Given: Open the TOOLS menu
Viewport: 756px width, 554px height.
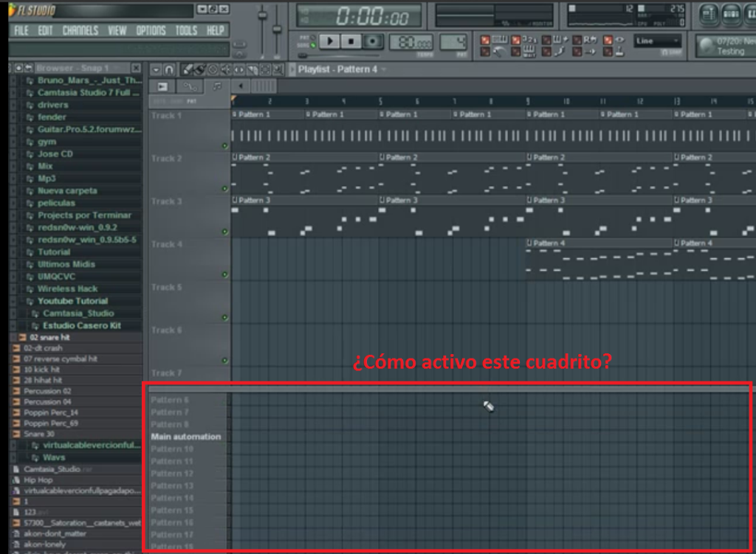Looking at the screenshot, I should [x=186, y=31].
